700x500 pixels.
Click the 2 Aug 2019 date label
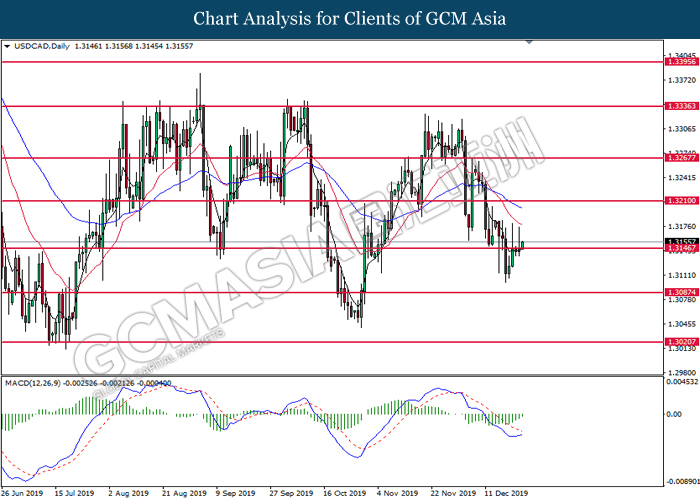click(129, 493)
